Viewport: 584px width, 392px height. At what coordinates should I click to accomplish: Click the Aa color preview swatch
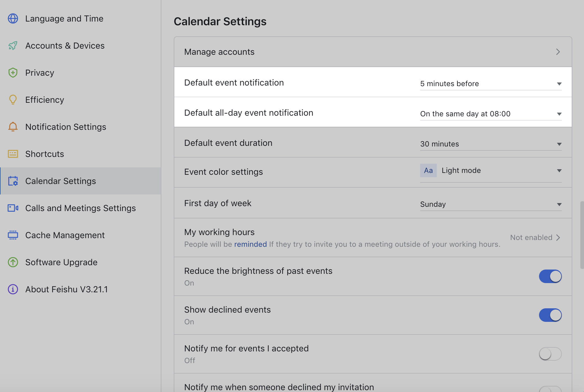click(428, 170)
